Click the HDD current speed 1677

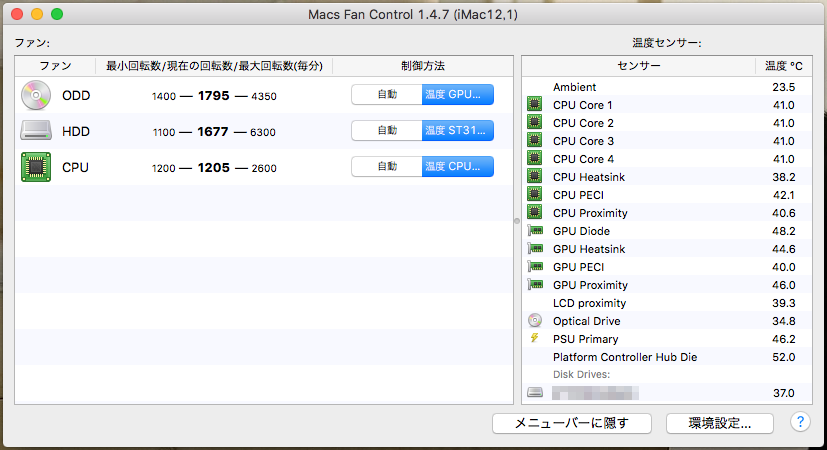point(213,131)
